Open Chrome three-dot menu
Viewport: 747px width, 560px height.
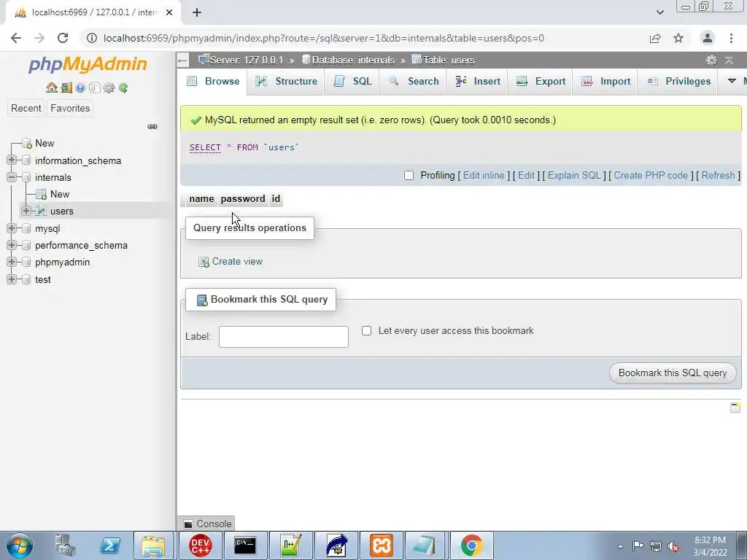coord(731,38)
